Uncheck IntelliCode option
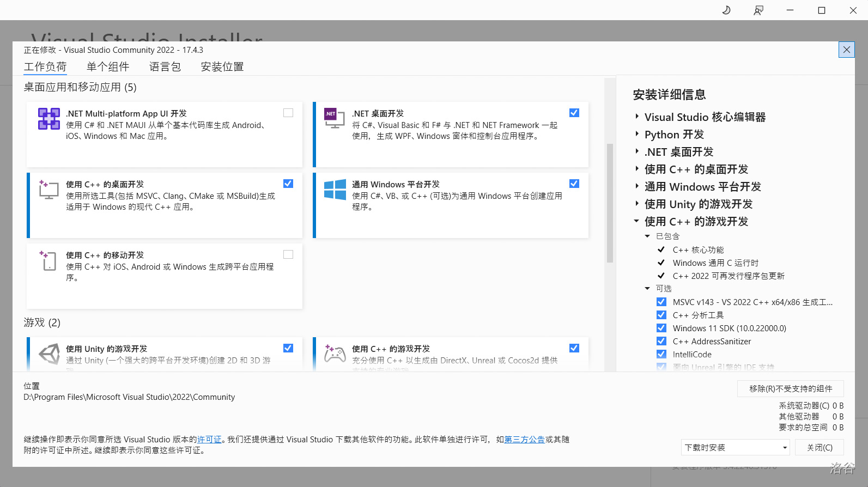Image resolution: width=868 pixels, height=487 pixels. (x=661, y=354)
